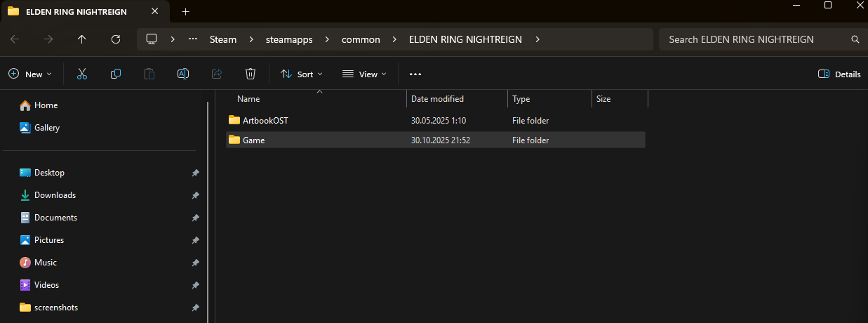The image size is (868, 323).
Task: Click the Copy icon in toolbar
Action: [116, 74]
